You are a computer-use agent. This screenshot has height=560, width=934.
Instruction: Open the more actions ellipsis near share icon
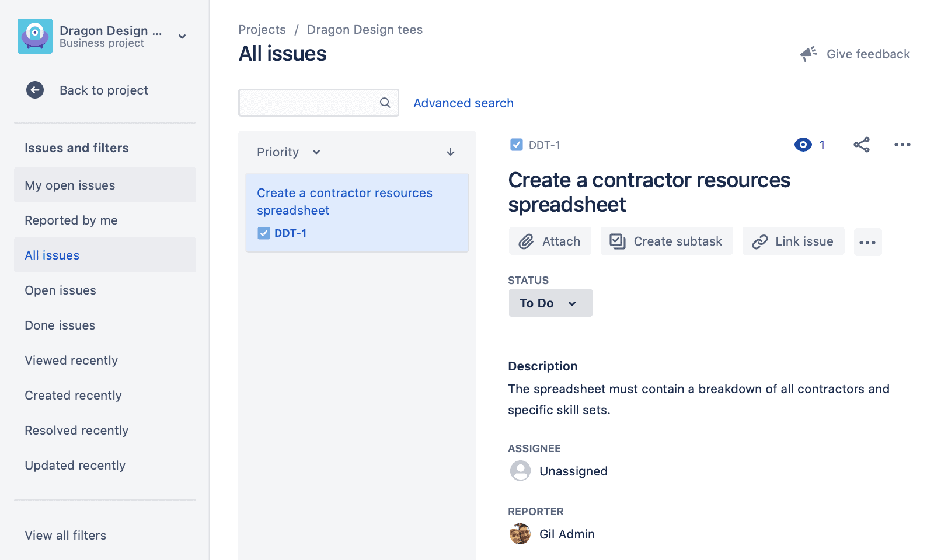coord(902,145)
